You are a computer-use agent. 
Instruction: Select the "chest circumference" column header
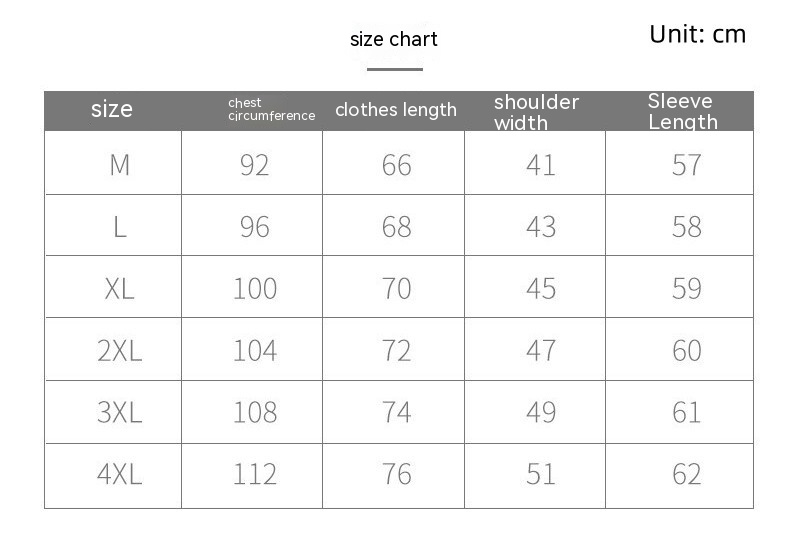(271, 109)
